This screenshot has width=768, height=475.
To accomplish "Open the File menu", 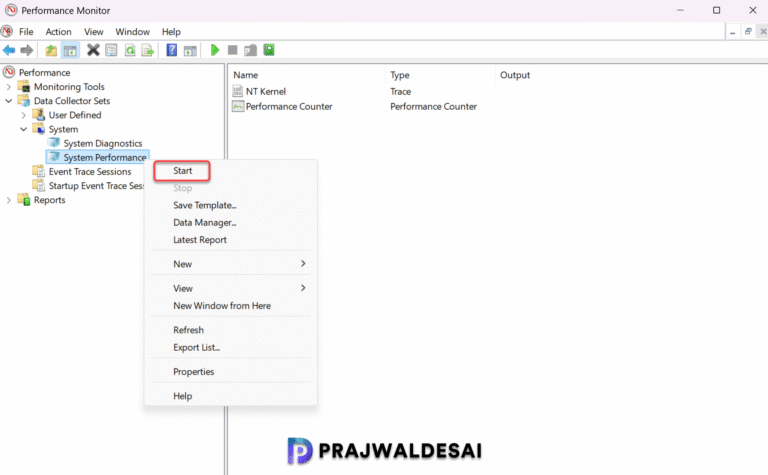I will click(26, 32).
